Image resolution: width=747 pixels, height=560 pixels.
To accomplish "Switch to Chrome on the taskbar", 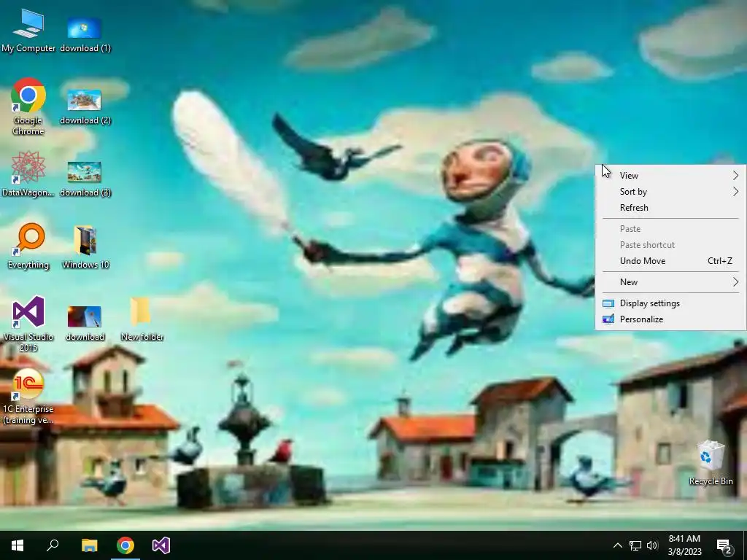I will pyautogui.click(x=125, y=545).
